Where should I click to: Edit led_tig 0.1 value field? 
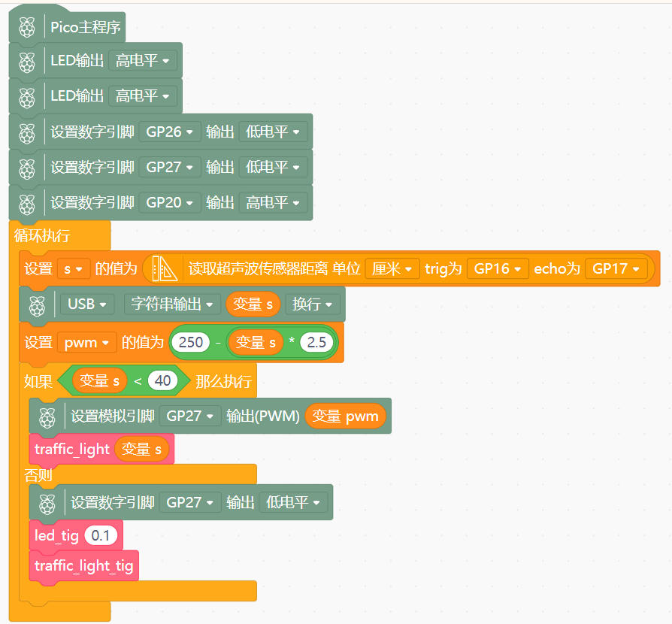click(101, 536)
